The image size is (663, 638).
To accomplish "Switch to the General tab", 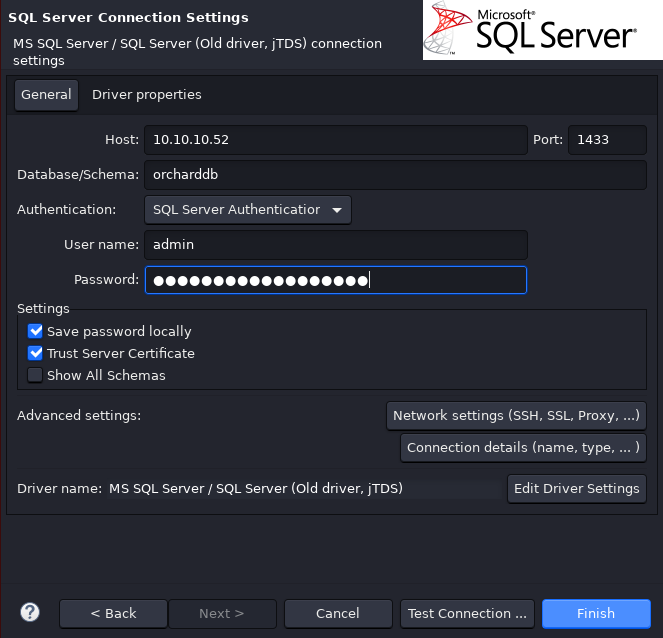I will pyautogui.click(x=46, y=95).
